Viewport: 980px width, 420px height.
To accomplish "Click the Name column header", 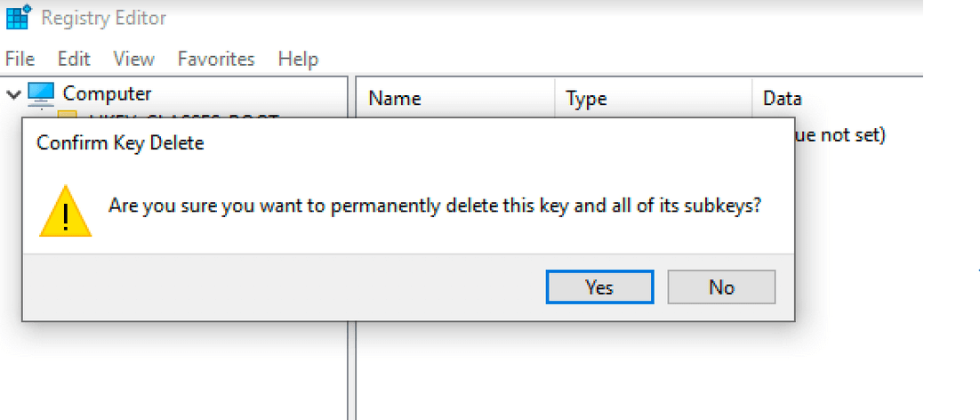I will (x=395, y=98).
